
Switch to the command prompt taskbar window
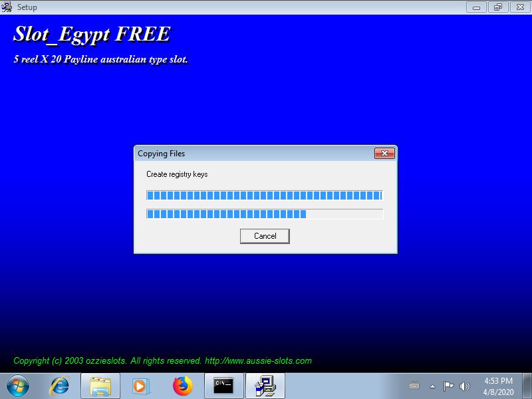tap(223, 386)
